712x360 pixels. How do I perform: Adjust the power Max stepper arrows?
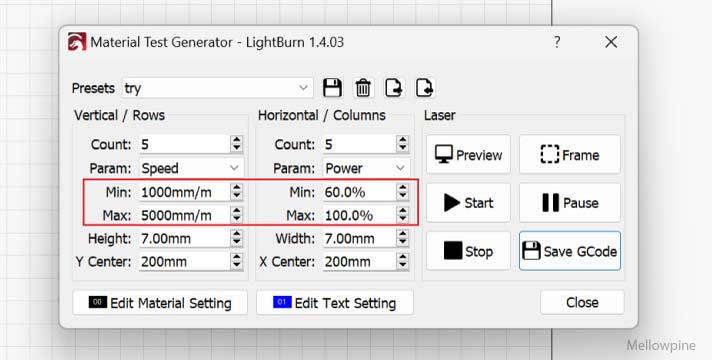tap(402, 215)
